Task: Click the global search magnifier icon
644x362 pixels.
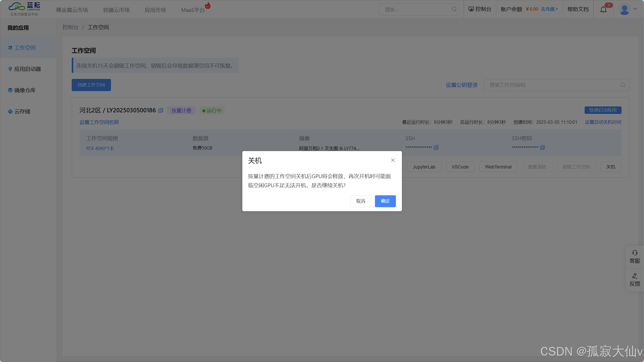Action: 454,9
